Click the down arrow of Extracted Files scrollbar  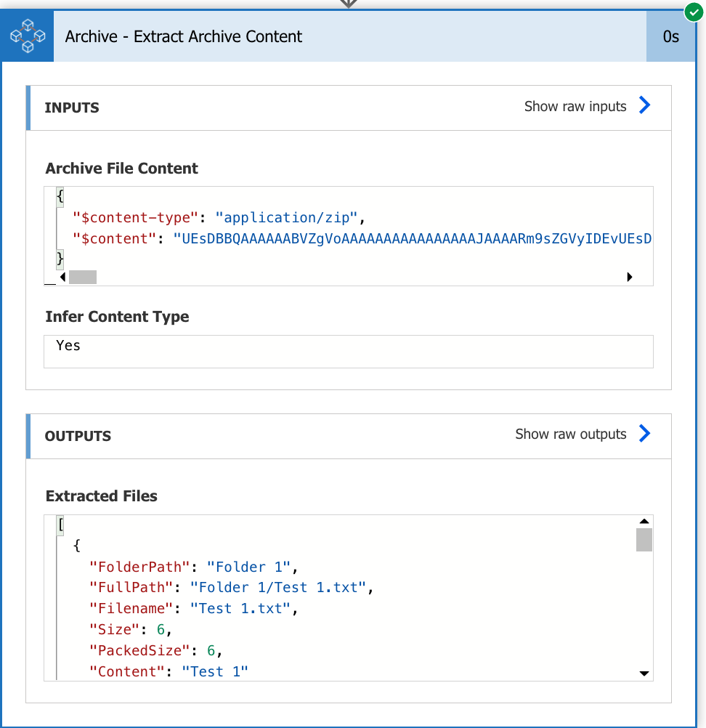point(644,674)
